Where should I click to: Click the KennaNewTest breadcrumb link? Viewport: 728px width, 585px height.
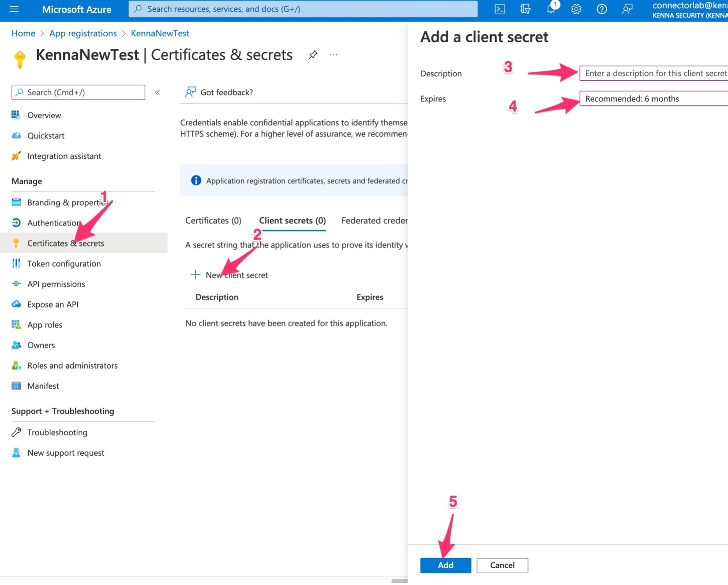click(160, 33)
